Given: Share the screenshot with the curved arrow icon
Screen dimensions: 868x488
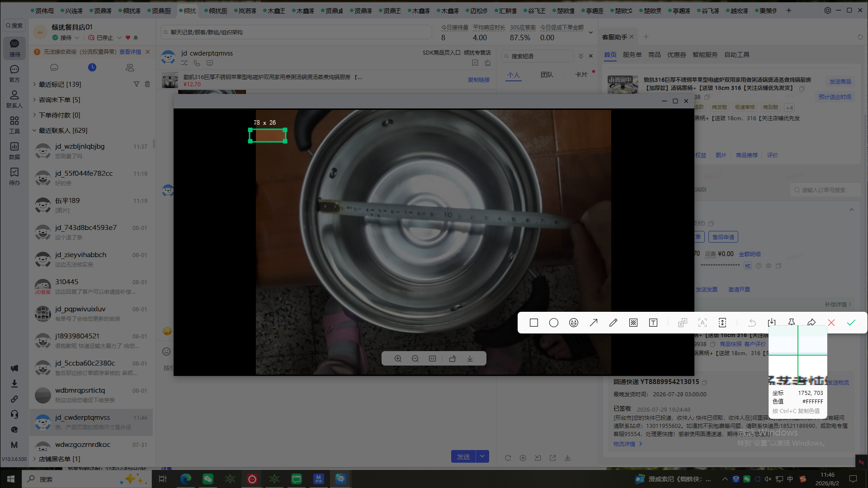Looking at the screenshot, I should [x=811, y=323].
